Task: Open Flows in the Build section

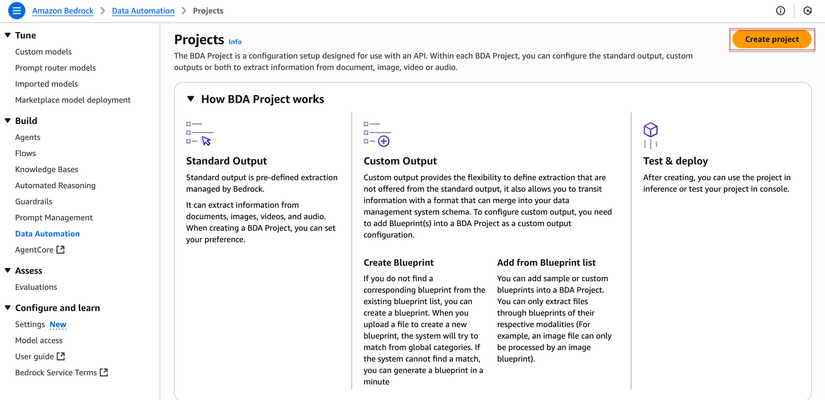Action: tap(25, 153)
